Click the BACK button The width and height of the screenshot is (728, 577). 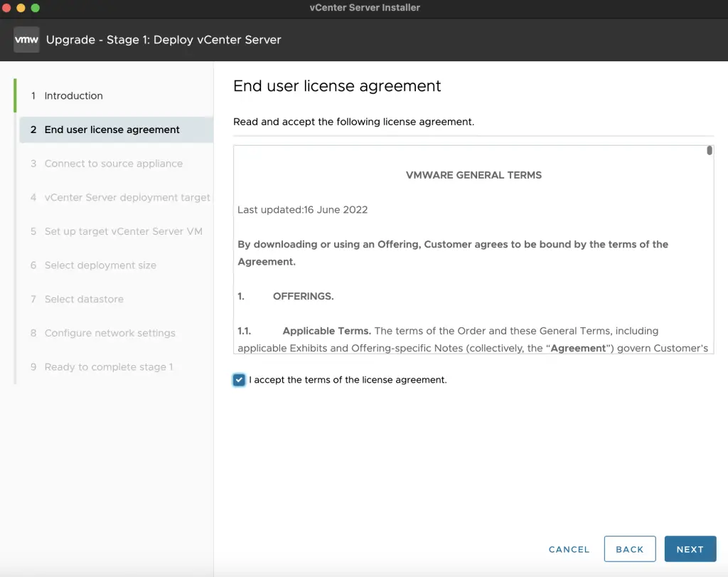(x=629, y=549)
